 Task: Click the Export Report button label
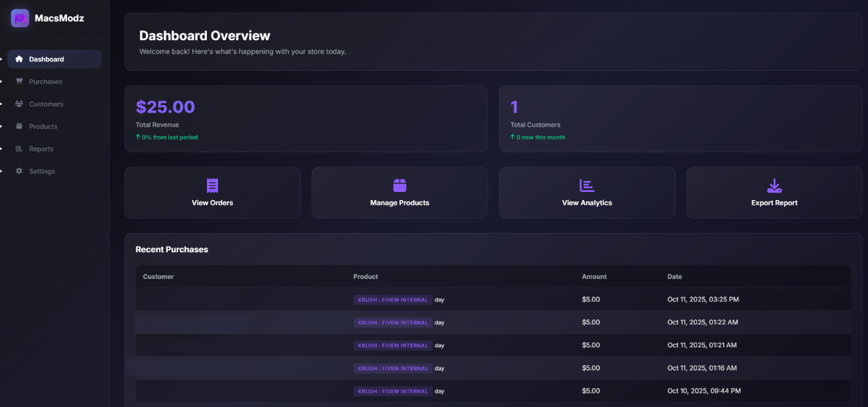774,203
